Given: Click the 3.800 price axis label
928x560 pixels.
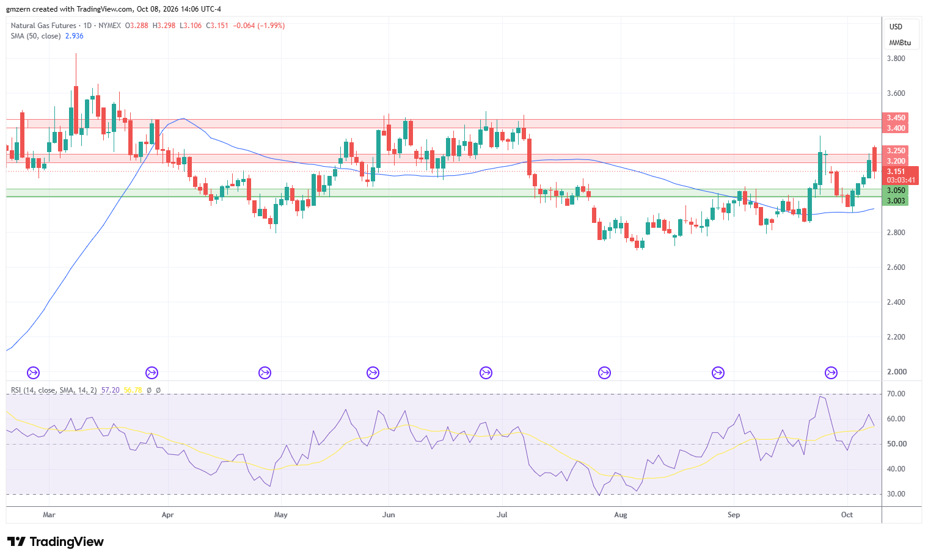Looking at the screenshot, I should click(x=896, y=59).
